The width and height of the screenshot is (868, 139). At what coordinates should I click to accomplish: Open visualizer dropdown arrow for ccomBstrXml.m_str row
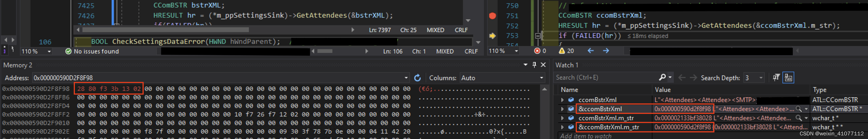pyautogui.click(x=806, y=118)
